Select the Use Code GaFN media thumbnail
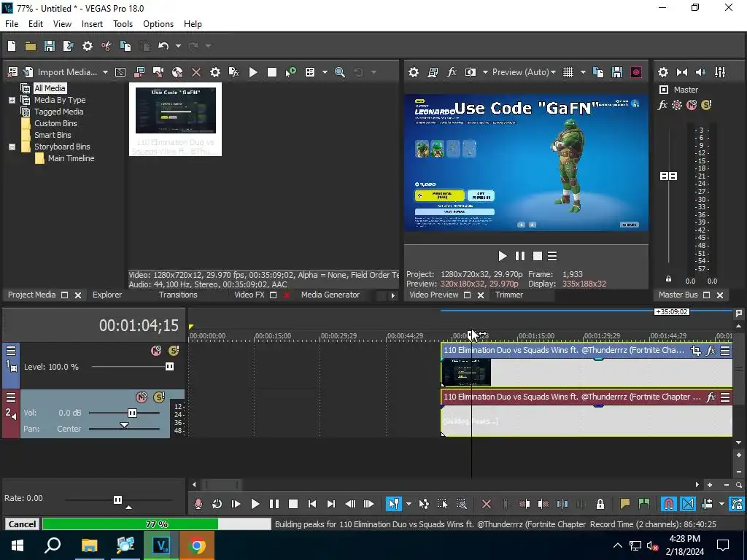747x560 pixels. [175, 119]
